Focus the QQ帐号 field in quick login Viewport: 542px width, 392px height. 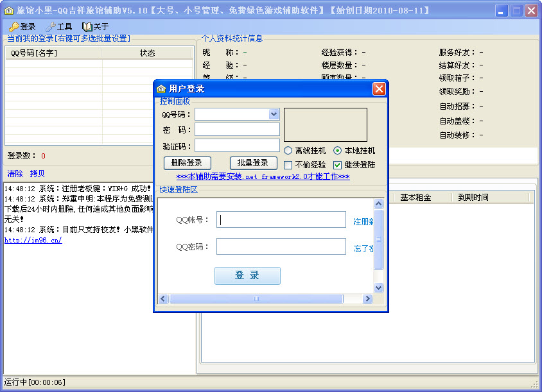coord(281,219)
